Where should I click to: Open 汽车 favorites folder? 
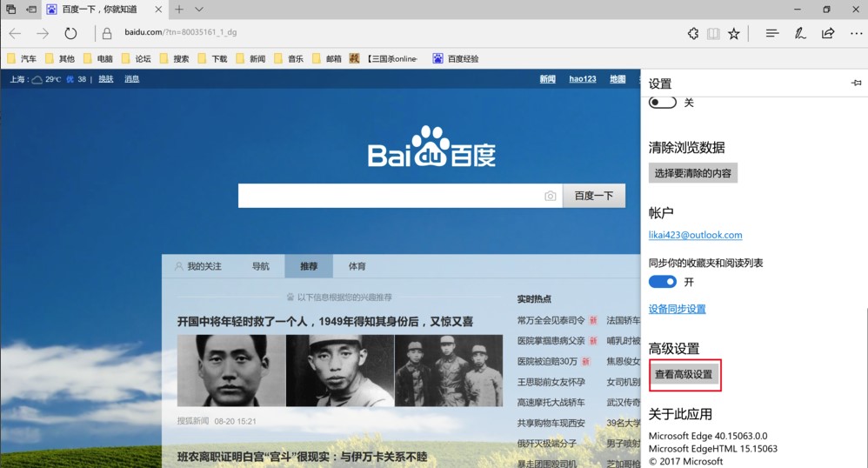click(x=22, y=58)
